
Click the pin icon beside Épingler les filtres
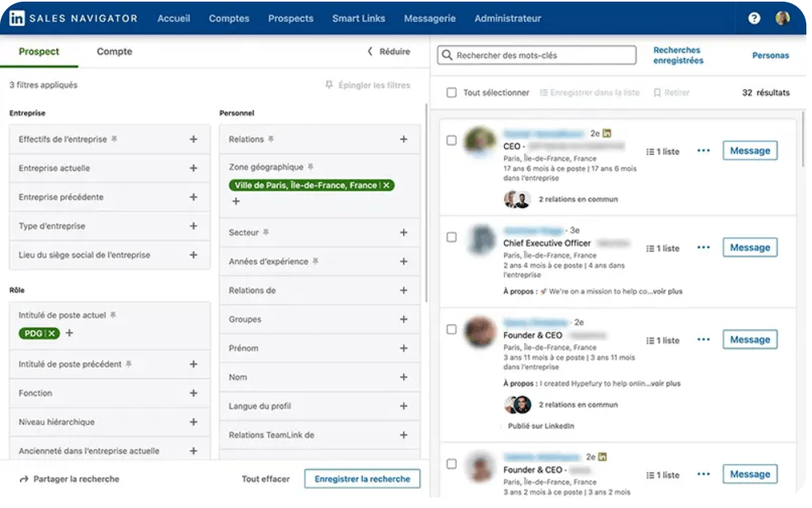tap(329, 85)
